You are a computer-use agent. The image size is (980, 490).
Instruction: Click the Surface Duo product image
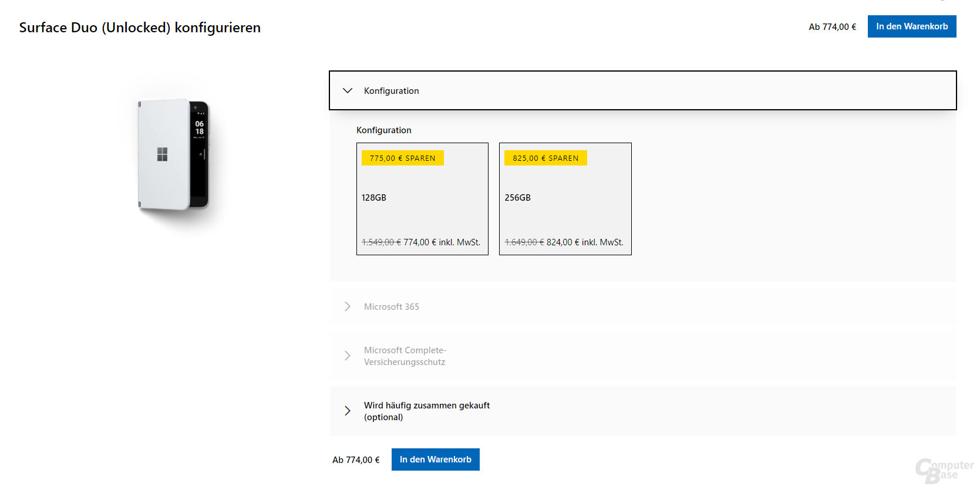pos(173,155)
